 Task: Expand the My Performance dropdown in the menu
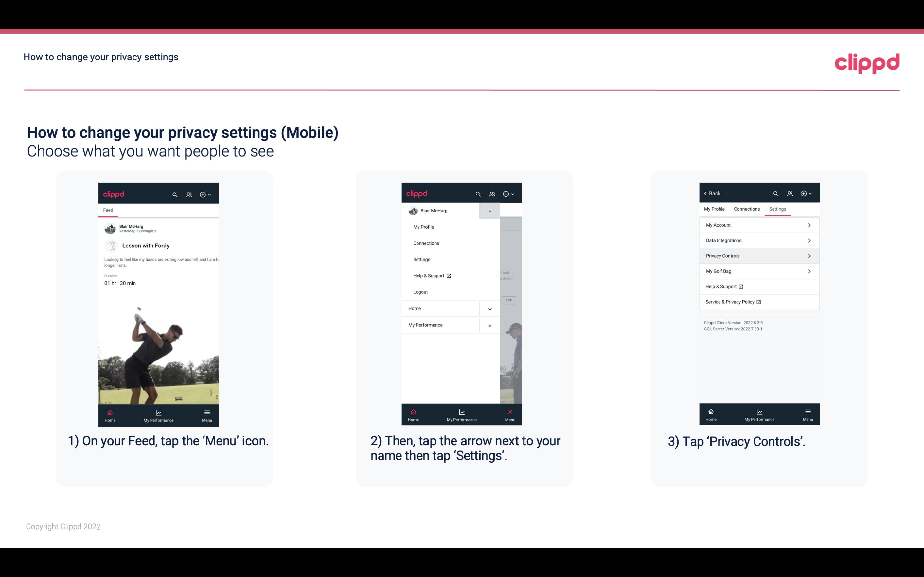point(489,324)
